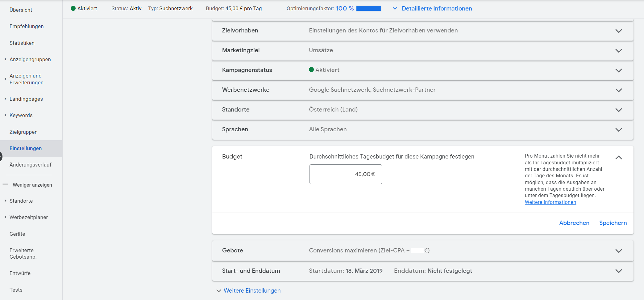Expand Start- und Enddatum chevron
The width and height of the screenshot is (644, 300).
pyautogui.click(x=618, y=271)
